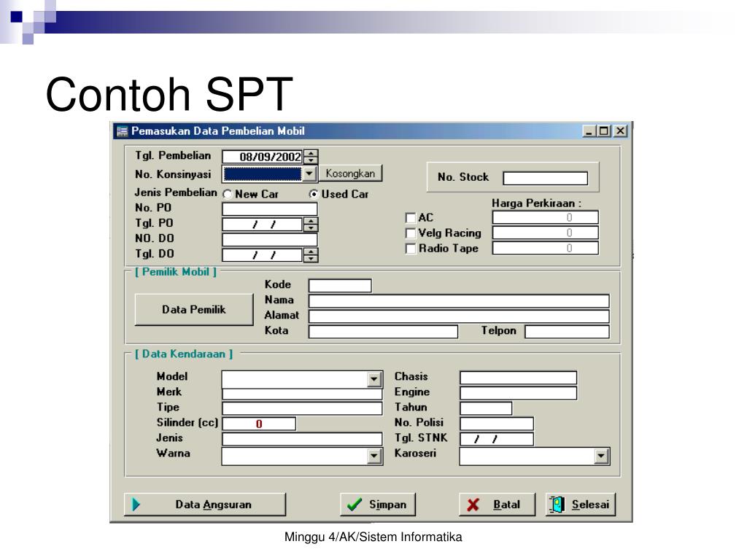Click the No. Polisi field
Screen dimensions: 747x560
point(497,424)
